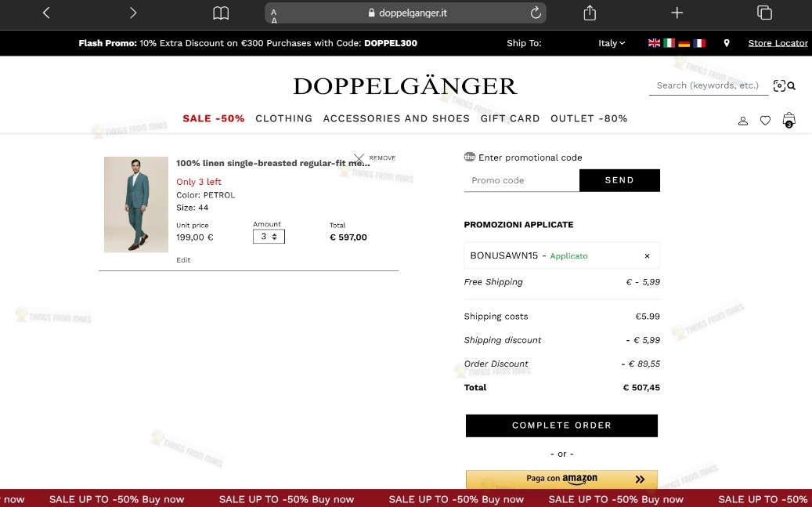
Task: Click the PROMOZIONI APPLICATE heading
Action: [x=518, y=224]
